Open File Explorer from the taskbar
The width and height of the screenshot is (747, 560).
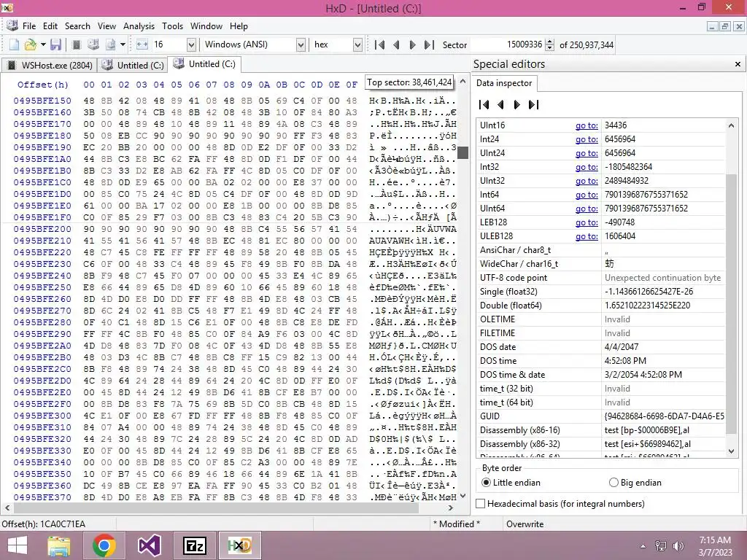click(59, 545)
